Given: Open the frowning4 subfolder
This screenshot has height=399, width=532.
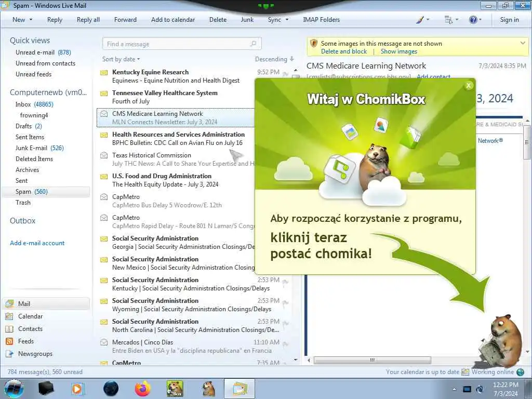Looking at the screenshot, I should tap(34, 115).
